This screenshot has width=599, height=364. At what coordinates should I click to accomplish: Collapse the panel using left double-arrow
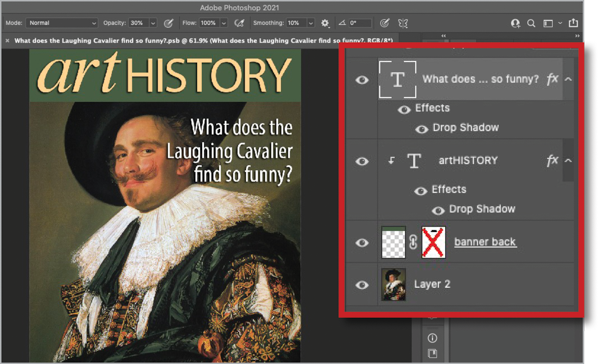(444, 36)
